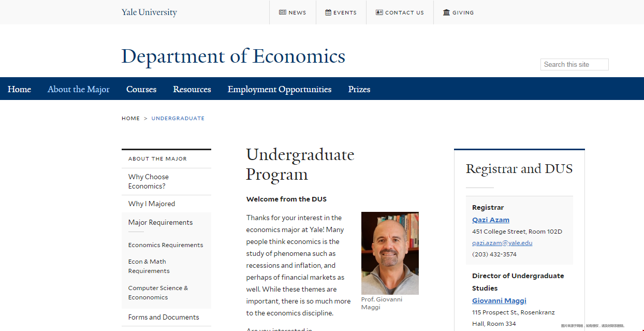This screenshot has height=331, width=644.
Task: Open Courses in the main navigation
Action: coord(141,89)
